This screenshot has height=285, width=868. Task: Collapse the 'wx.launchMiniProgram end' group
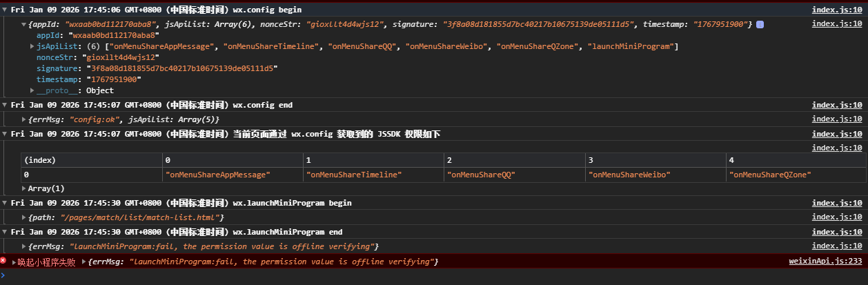[x=5, y=232]
